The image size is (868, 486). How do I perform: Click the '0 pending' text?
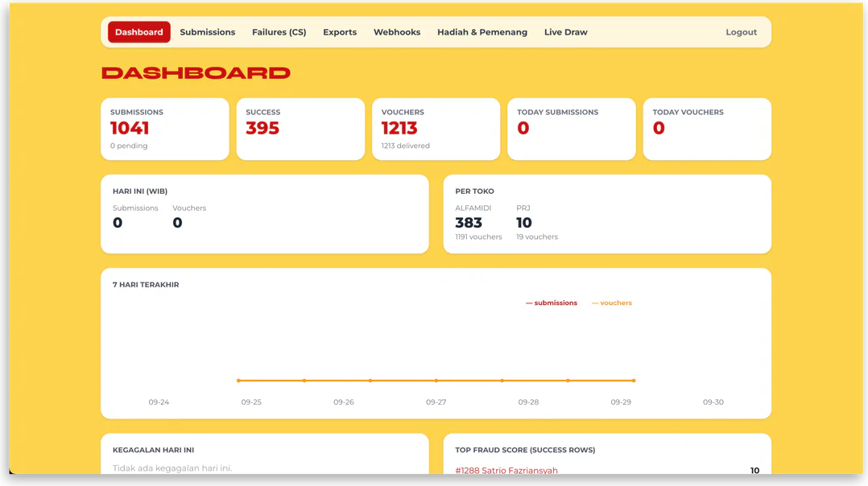click(x=129, y=146)
